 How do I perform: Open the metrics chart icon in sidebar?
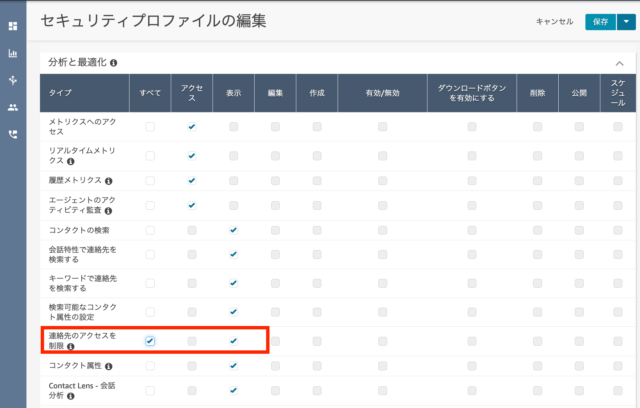pyautogui.click(x=13, y=53)
